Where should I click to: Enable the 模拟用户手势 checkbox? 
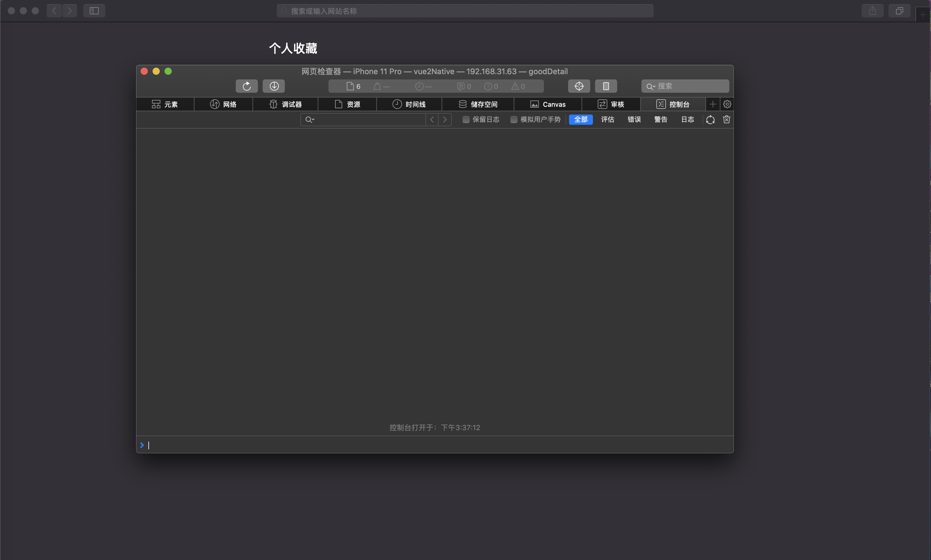[x=513, y=120]
